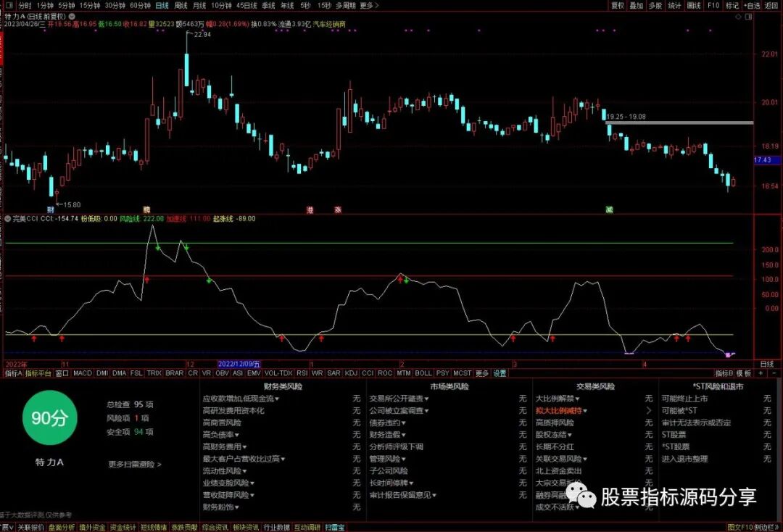783x532 pixels.
Task: Click the green 90分 score circle
Action: [x=49, y=417]
